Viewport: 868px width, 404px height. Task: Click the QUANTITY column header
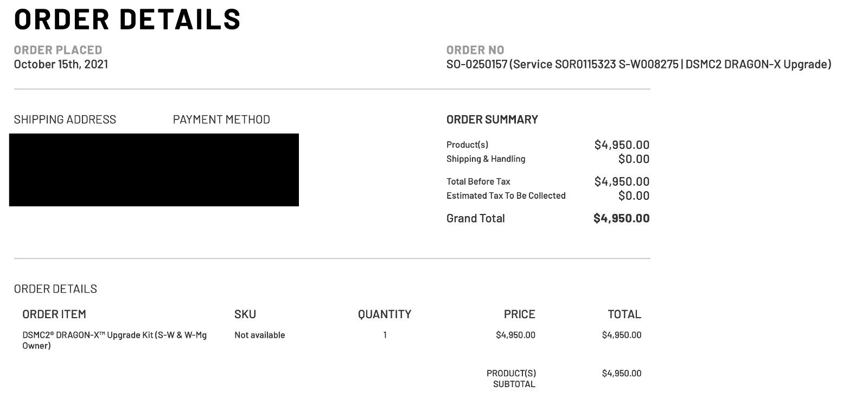coord(385,314)
